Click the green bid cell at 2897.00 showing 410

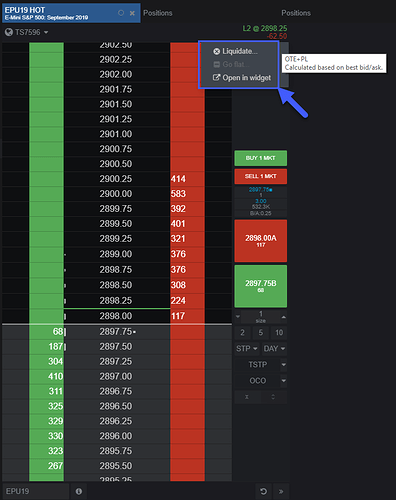(46, 376)
